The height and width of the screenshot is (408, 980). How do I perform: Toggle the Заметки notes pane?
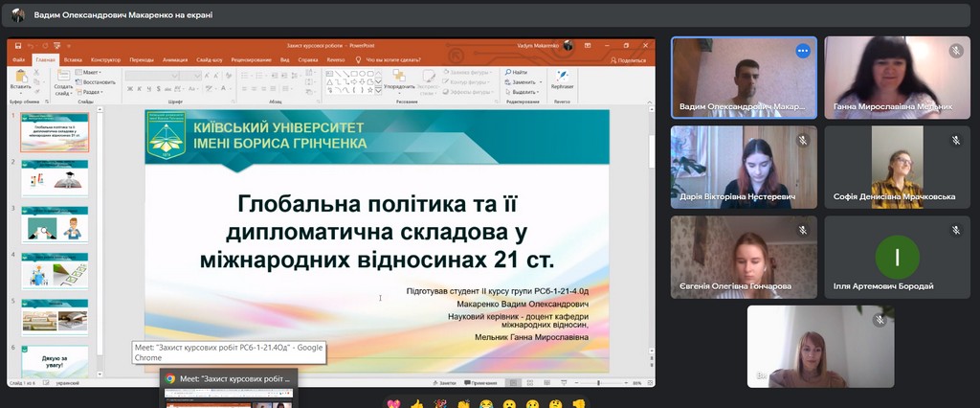point(445,383)
